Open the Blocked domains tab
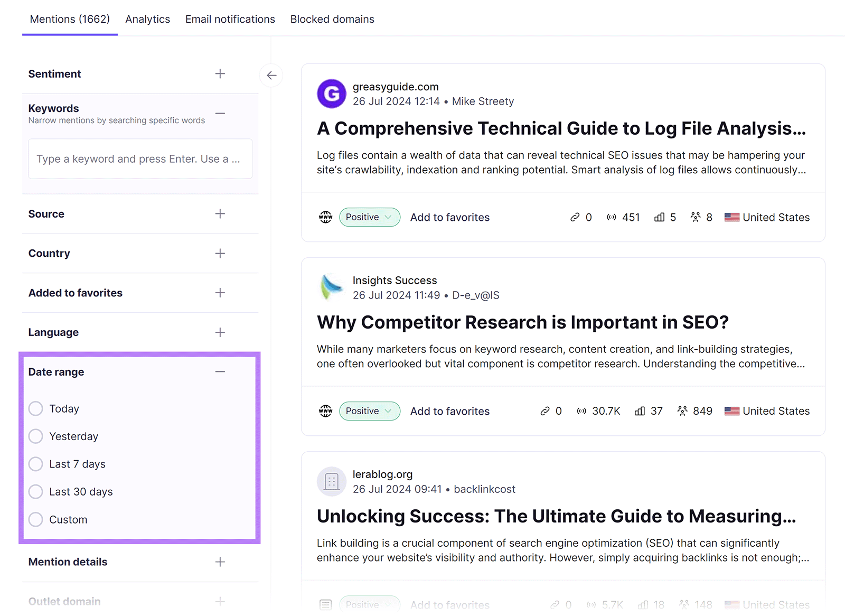The width and height of the screenshot is (845, 616). 332,19
